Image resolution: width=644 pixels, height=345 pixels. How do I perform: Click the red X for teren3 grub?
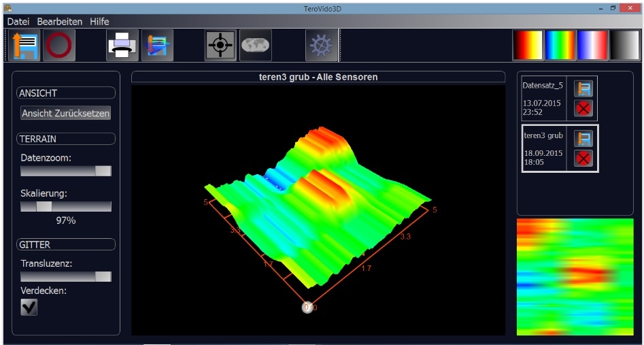(583, 159)
